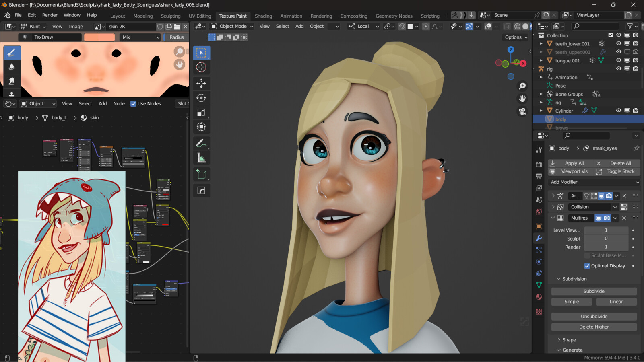644x362 pixels.
Task: Open the Object Mode dropdown
Action: (232, 26)
